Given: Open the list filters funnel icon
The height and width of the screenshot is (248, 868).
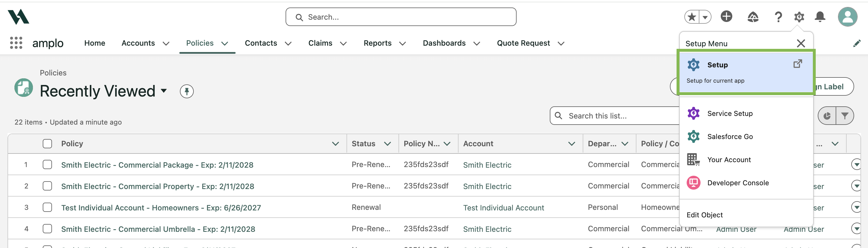Looking at the screenshot, I should click(845, 116).
